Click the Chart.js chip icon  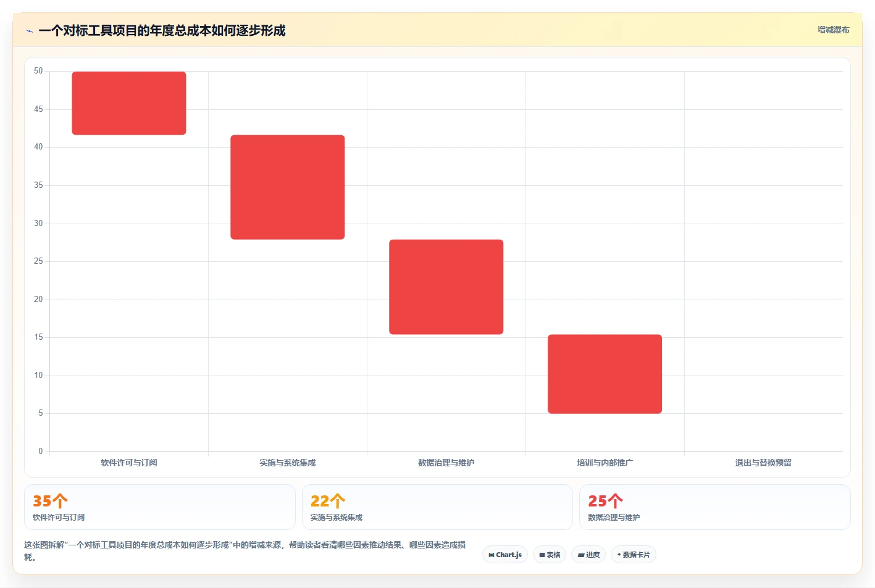click(x=492, y=555)
